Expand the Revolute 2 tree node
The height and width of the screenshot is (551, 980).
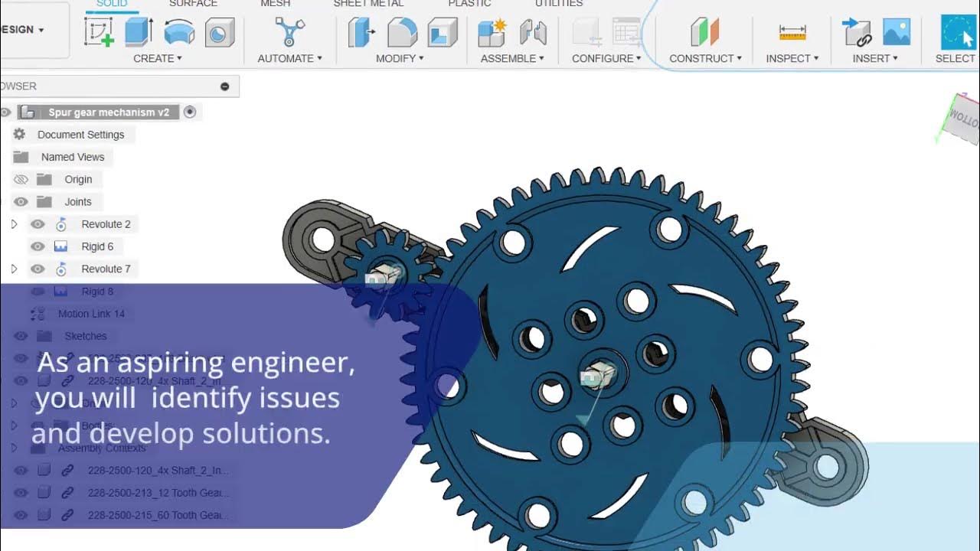[14, 224]
